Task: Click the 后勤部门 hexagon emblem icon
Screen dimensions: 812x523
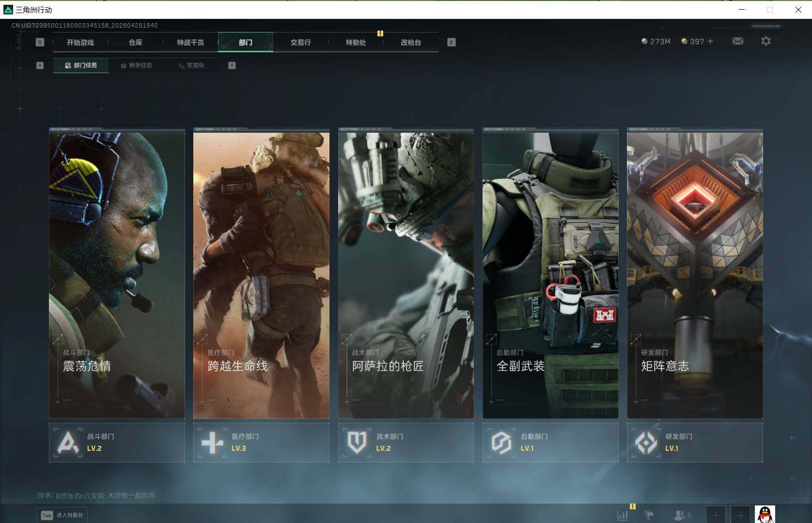Action: point(501,442)
